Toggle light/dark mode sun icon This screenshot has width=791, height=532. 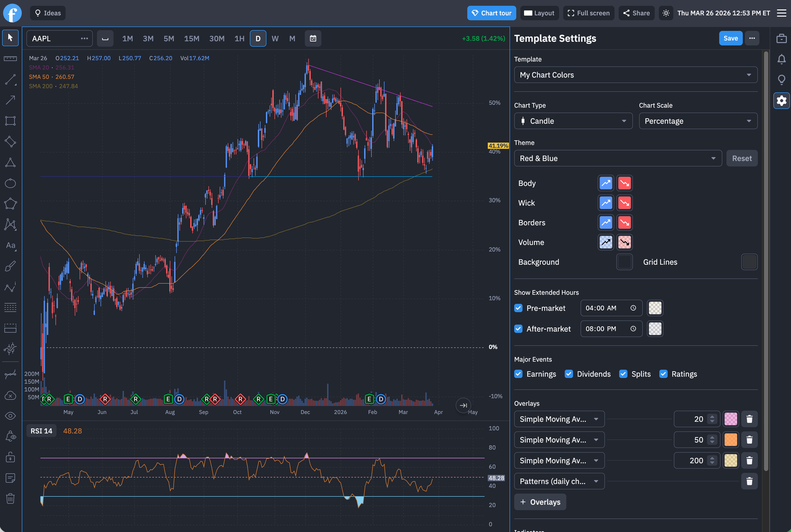(666, 13)
